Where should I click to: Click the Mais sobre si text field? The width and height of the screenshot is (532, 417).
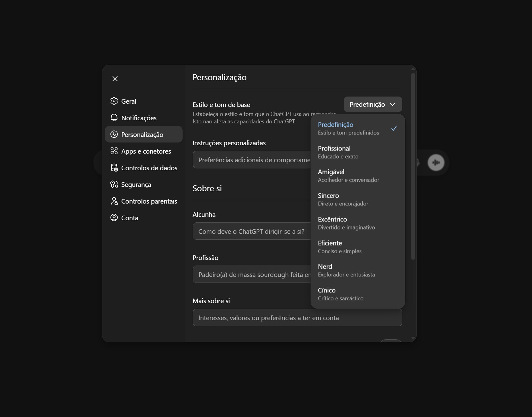[297, 318]
